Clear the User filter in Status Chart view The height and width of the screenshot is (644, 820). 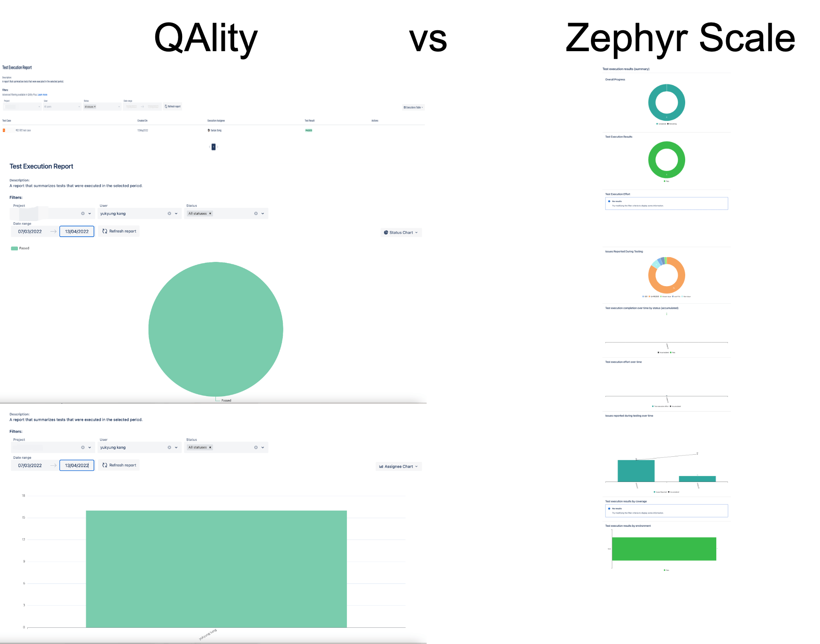point(169,214)
